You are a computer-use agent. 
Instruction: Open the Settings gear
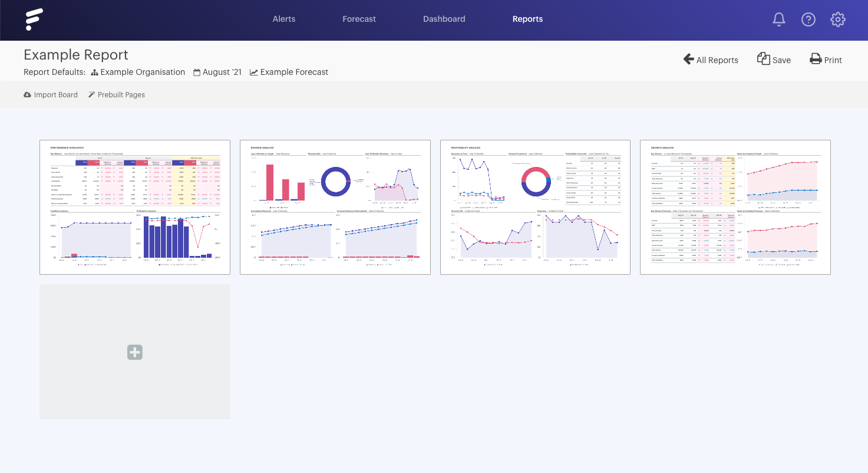click(838, 19)
